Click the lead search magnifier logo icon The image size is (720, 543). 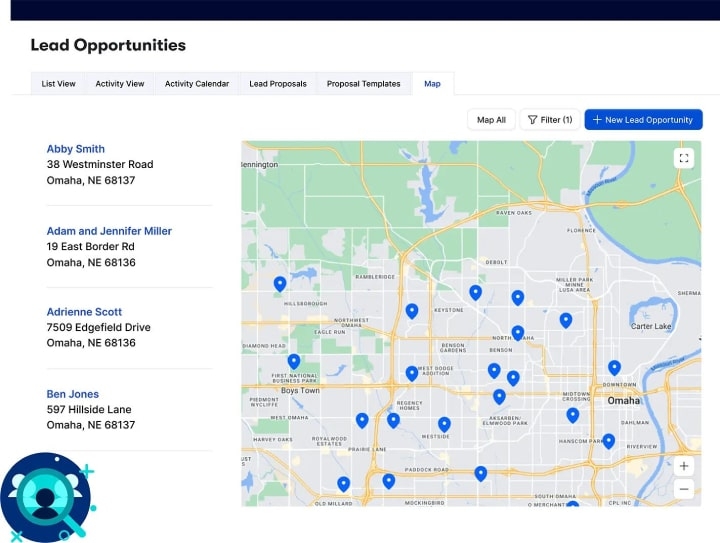tap(45, 497)
